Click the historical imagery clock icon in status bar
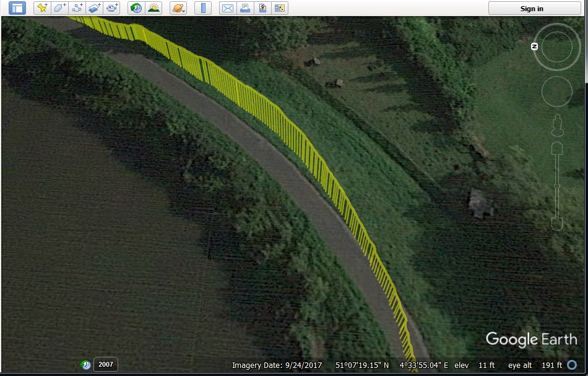Image resolution: width=588 pixels, height=376 pixels. (x=86, y=365)
